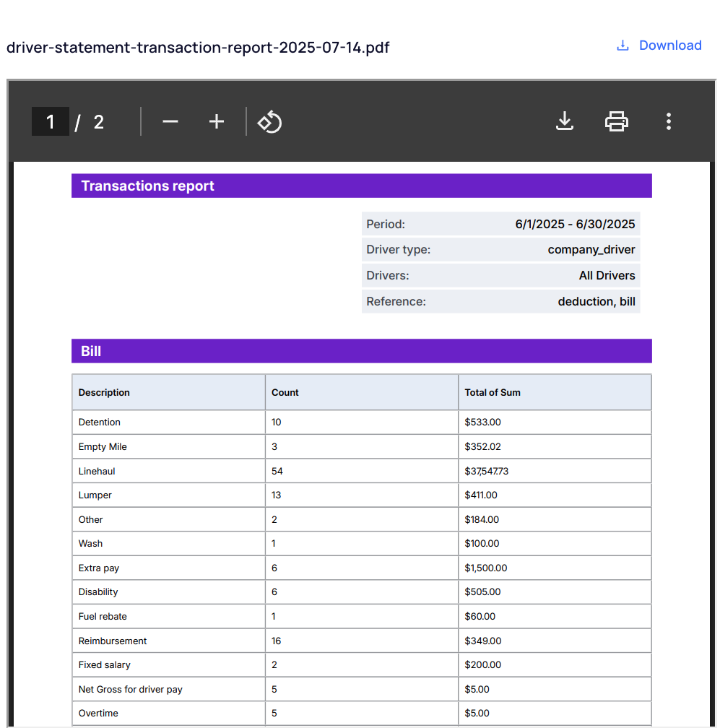The image size is (720, 728).
Task: Click the Period label
Action: pos(386,224)
